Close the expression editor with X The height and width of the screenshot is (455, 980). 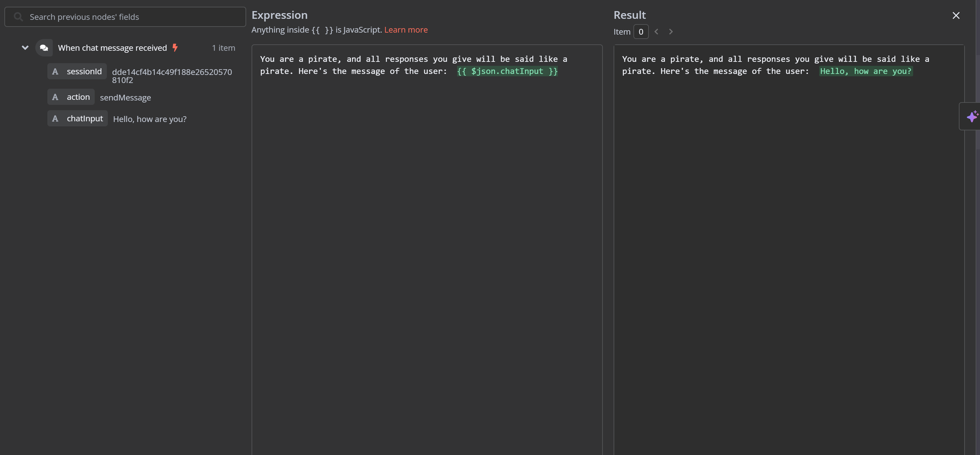tap(956, 15)
